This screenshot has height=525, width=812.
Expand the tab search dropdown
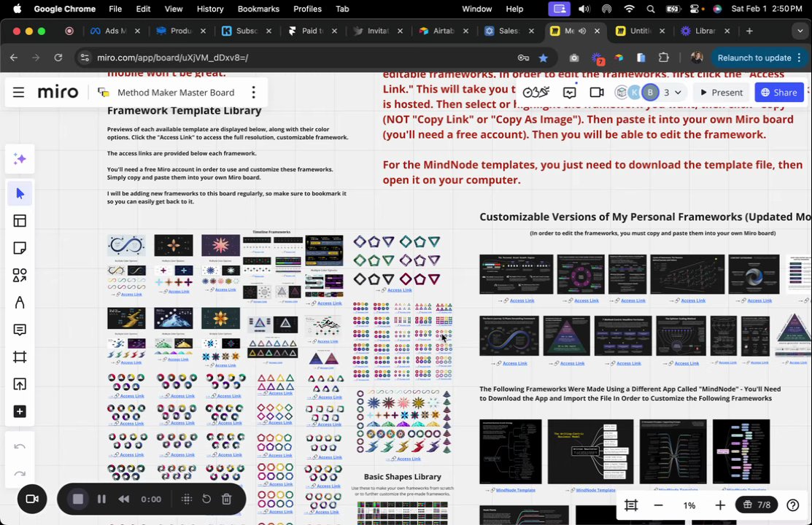tap(800, 31)
